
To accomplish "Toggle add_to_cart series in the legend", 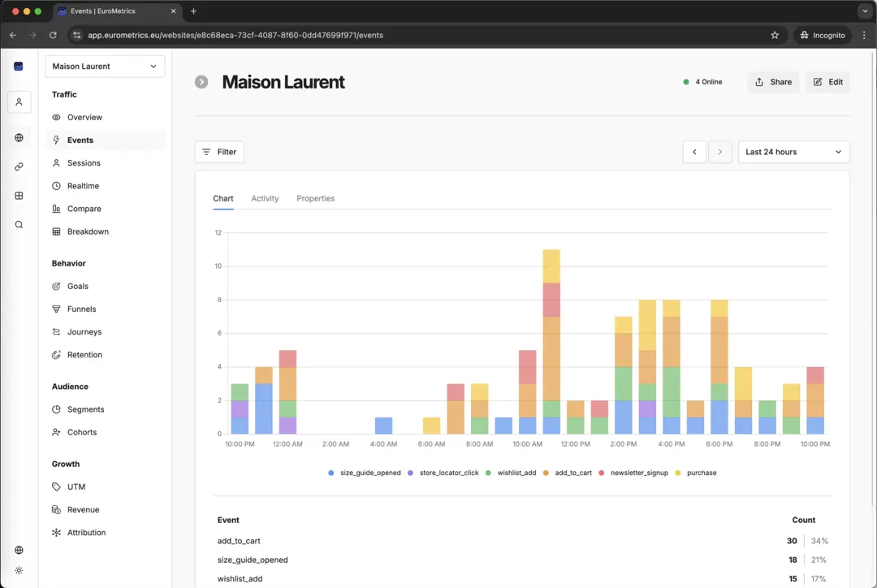I will 567,473.
